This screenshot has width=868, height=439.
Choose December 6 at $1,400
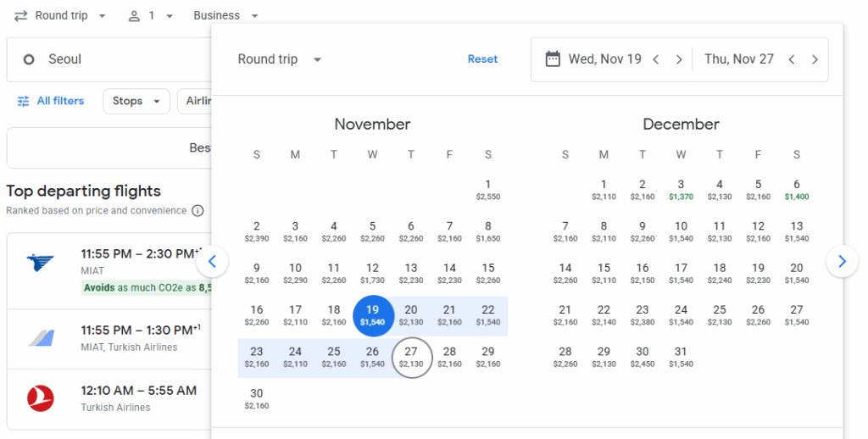coord(797,189)
